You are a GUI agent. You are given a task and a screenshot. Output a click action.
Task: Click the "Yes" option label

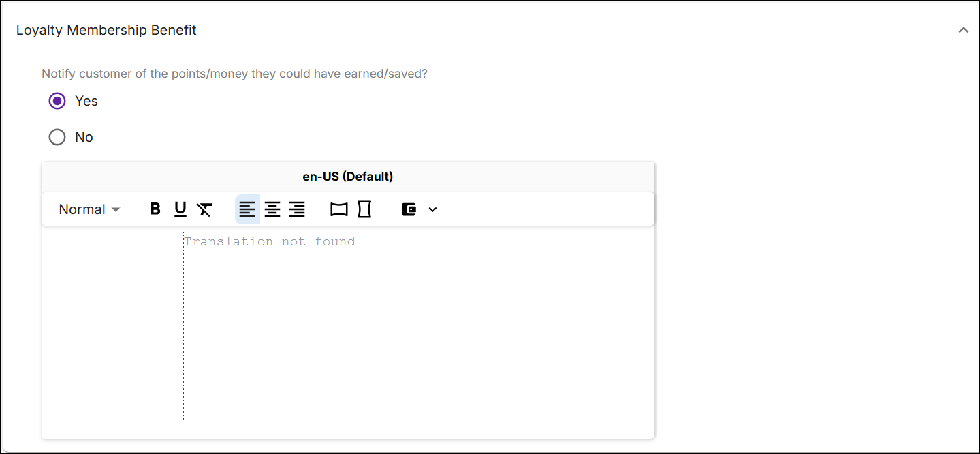[86, 101]
